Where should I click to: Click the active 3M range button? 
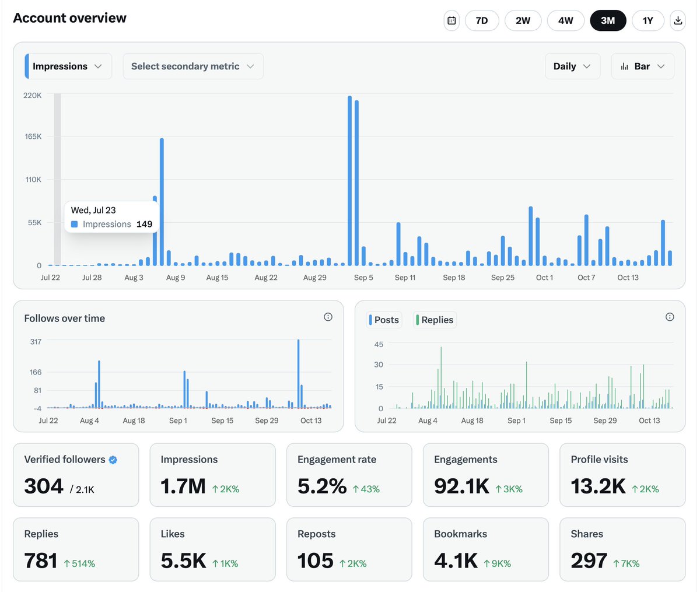click(608, 20)
